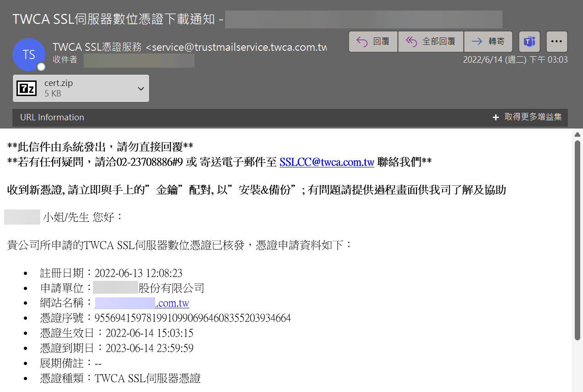Click the 小姐/先生 您好 greeting
Screen dimensions: 583x392
[83, 217]
